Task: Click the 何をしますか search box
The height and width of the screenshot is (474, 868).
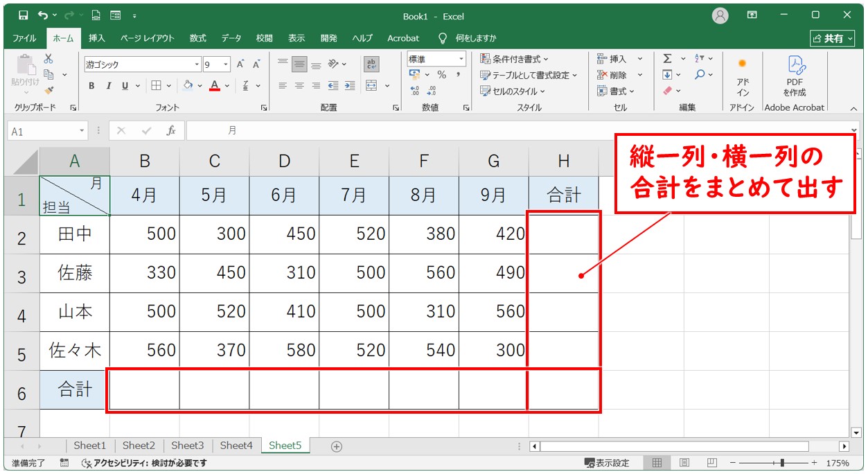Action: pos(476,38)
